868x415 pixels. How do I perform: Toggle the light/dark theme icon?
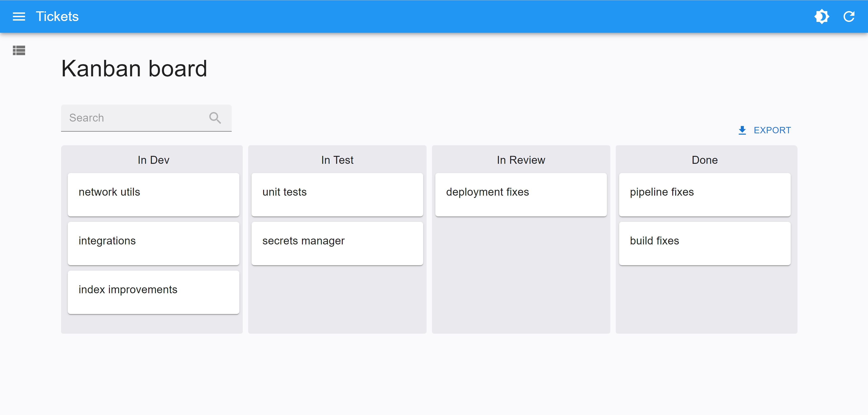821,16
